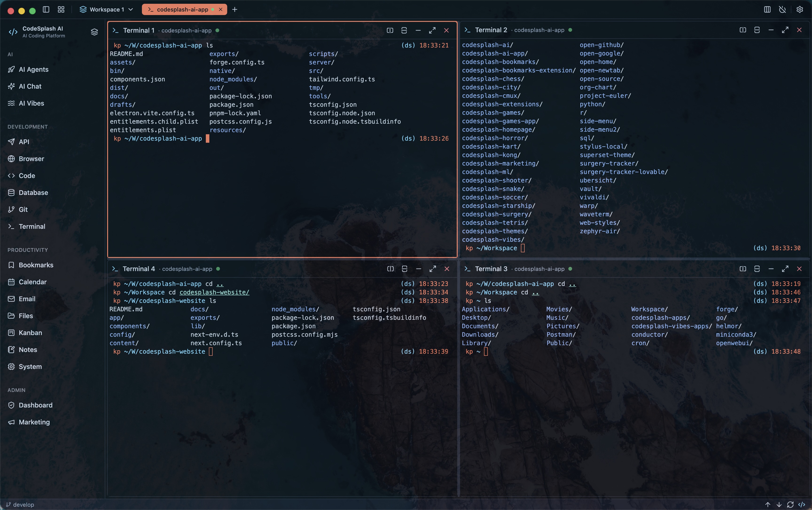The height and width of the screenshot is (510, 812).
Task: Click the pull down arrow in status bar
Action: click(779, 505)
